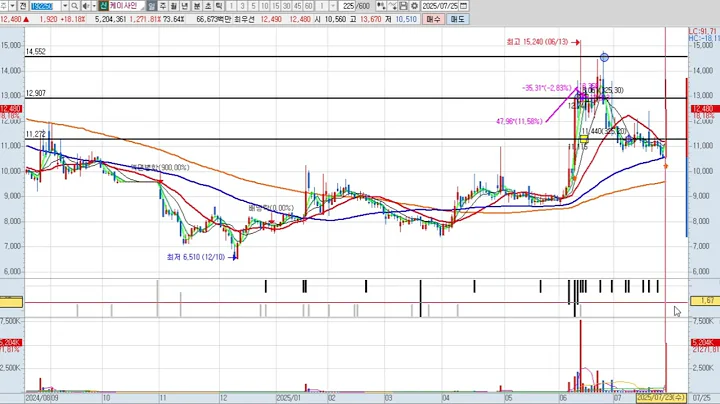Click the line drawing tool icon

coord(392,6)
